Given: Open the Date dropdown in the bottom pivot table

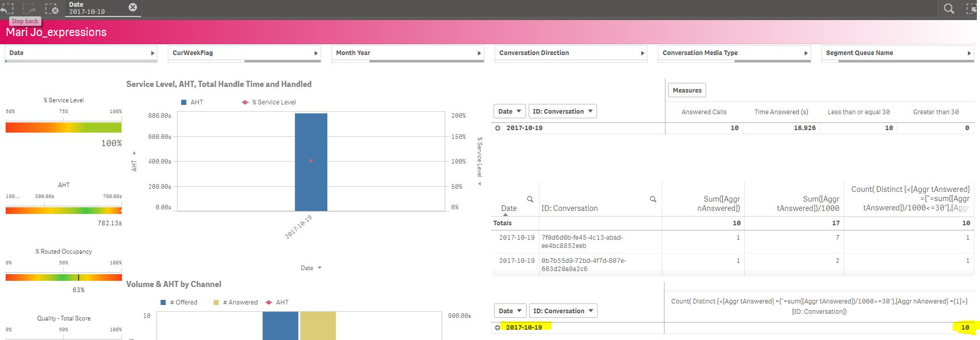Looking at the screenshot, I should pyautogui.click(x=510, y=311).
